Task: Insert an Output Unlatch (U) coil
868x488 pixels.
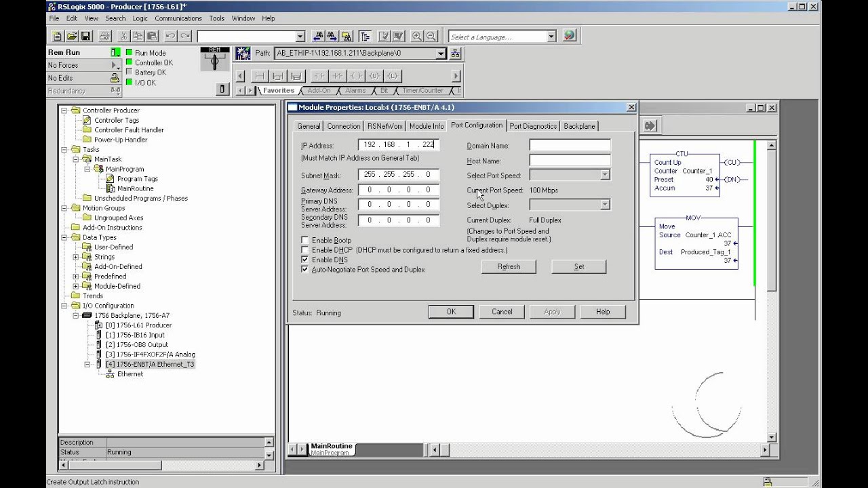Action: (x=374, y=76)
